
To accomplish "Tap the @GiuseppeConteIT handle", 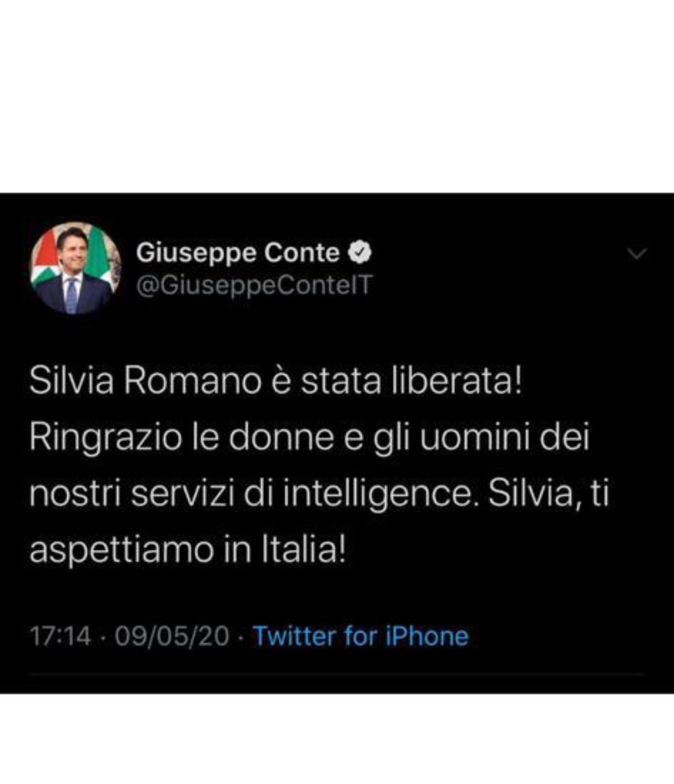I will 253,286.
